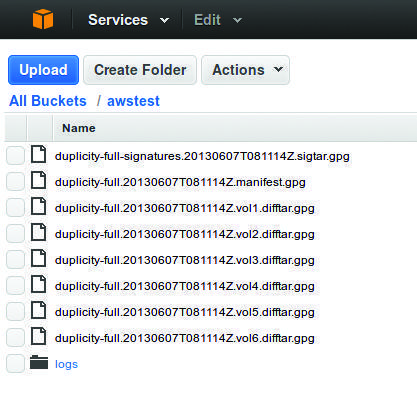
Task: Check the box for duplicity-full-signatures sigtar file
Action: point(15,155)
